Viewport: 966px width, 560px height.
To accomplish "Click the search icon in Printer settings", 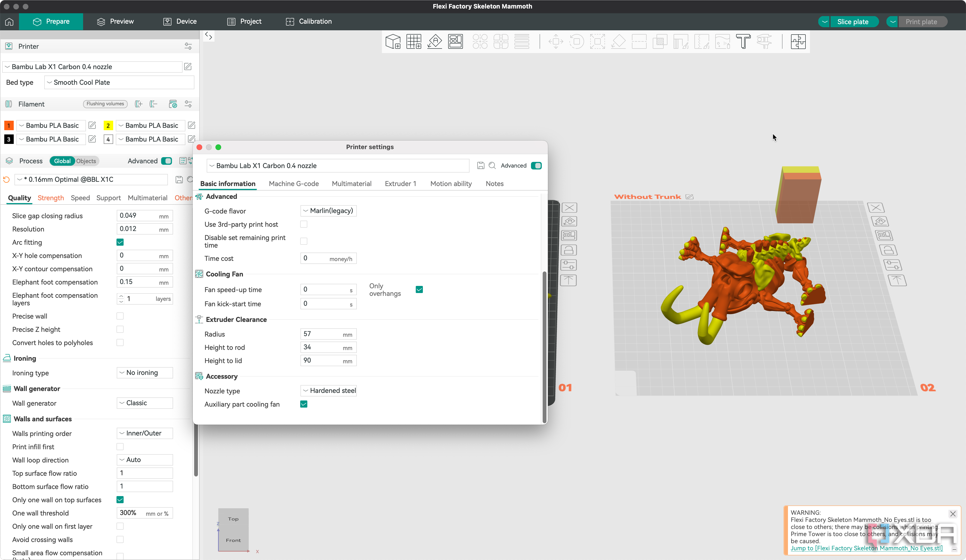I will point(492,166).
